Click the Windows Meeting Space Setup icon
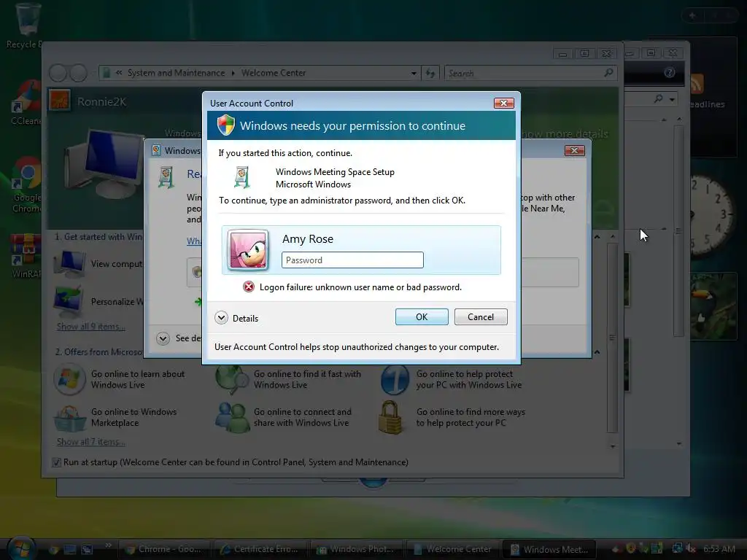 (x=242, y=177)
